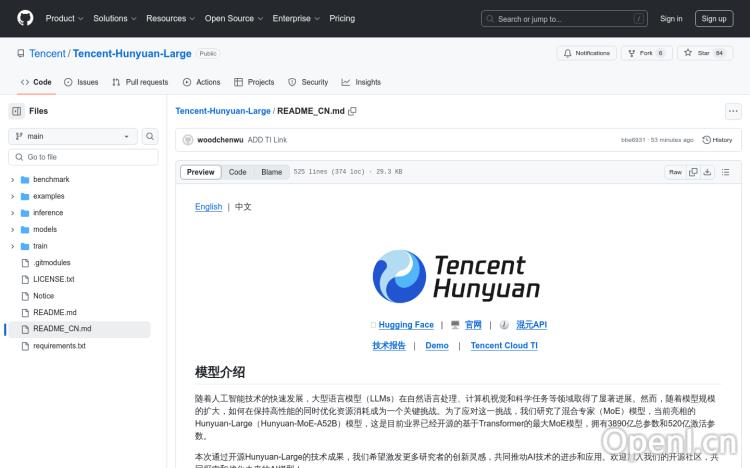Screen dimensions: 750x468
Task: Open the more file actions ellipsis
Action: point(733,111)
